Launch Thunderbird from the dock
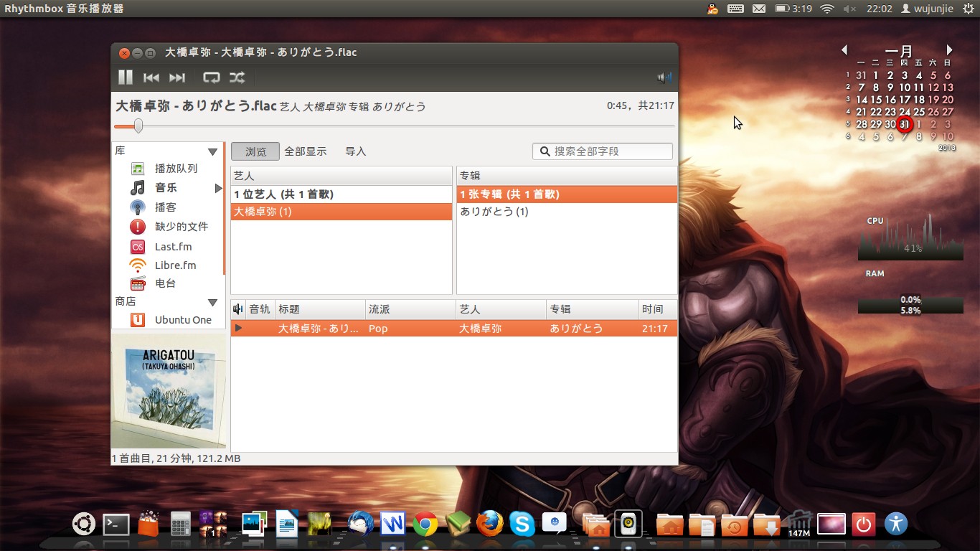The width and height of the screenshot is (980, 551). 360,524
